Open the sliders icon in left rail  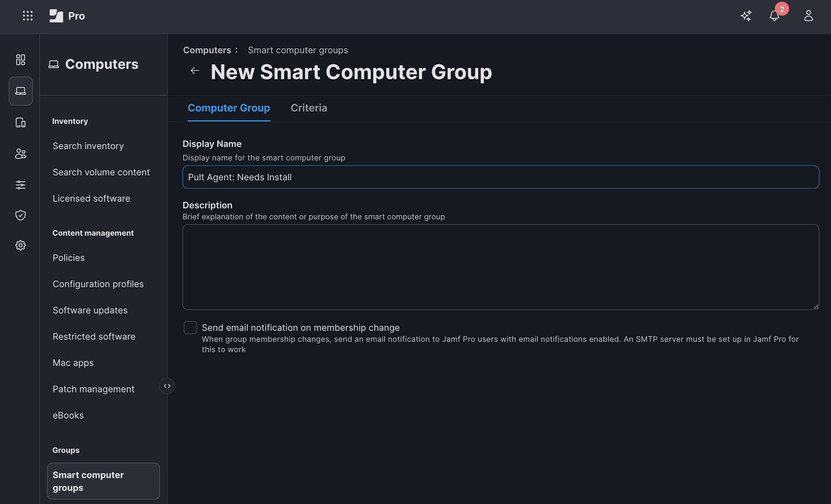(21, 185)
